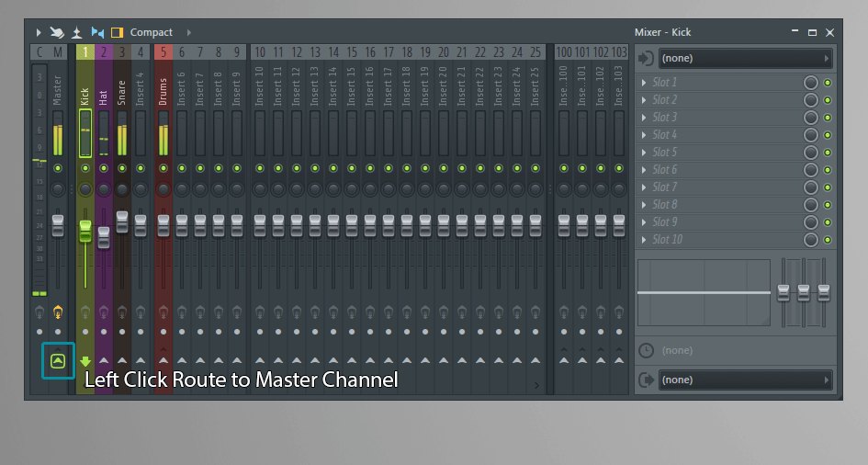
Task: Expand Slot 8 plugin menu arrow
Action: point(644,205)
